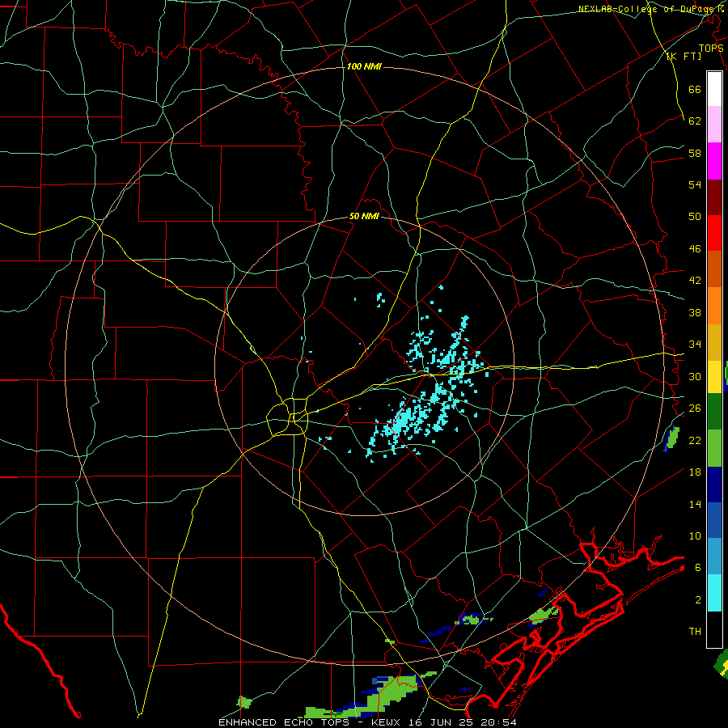This screenshot has height=728, width=728.
Task: Click the 50 legend value
Action: (695, 216)
